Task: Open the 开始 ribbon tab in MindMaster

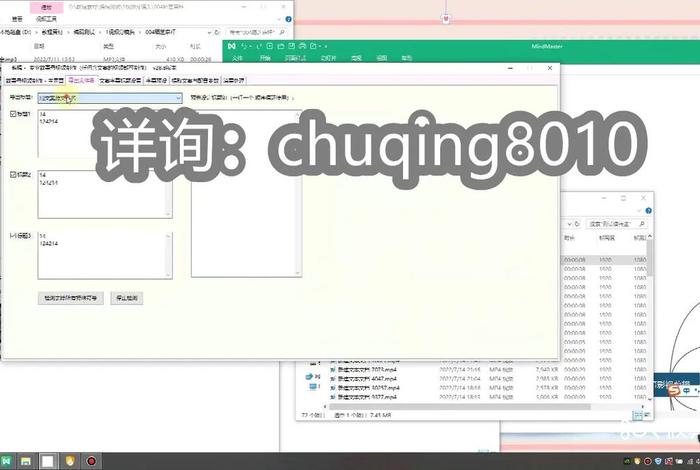Action: click(x=265, y=58)
